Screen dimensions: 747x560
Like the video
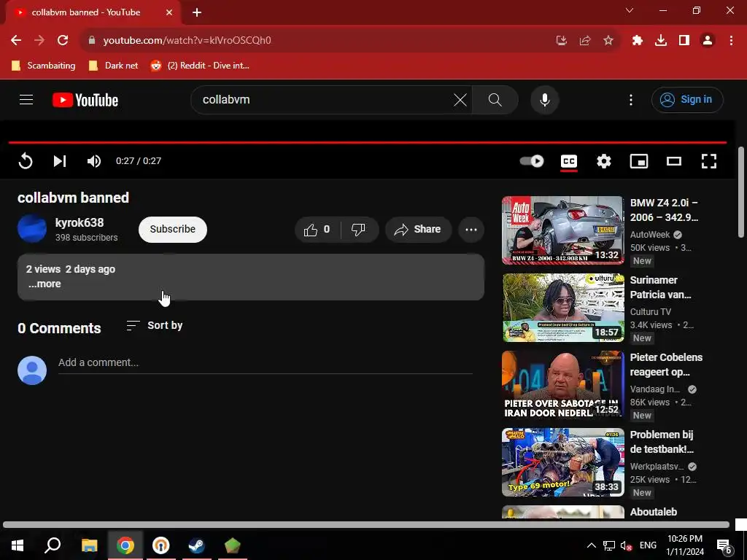(317, 230)
